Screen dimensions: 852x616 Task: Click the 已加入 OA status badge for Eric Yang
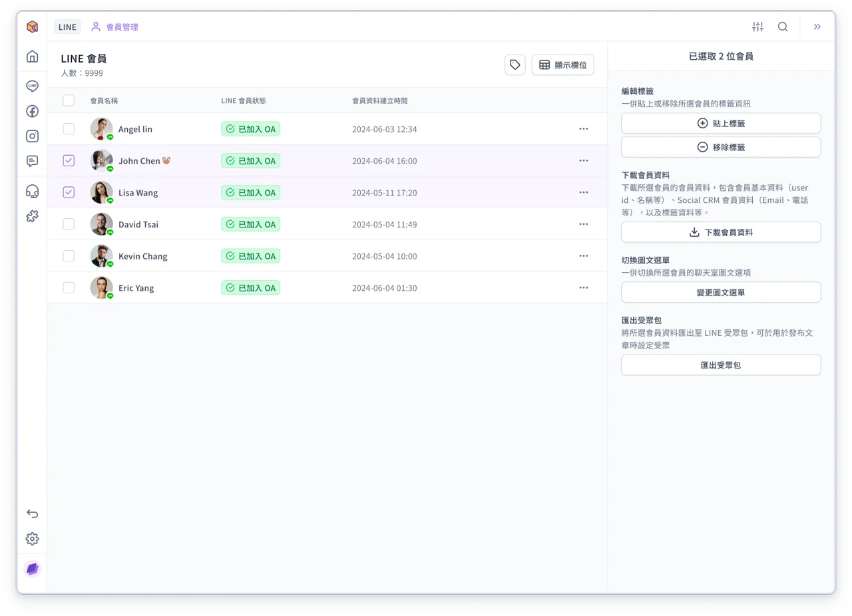[250, 287]
